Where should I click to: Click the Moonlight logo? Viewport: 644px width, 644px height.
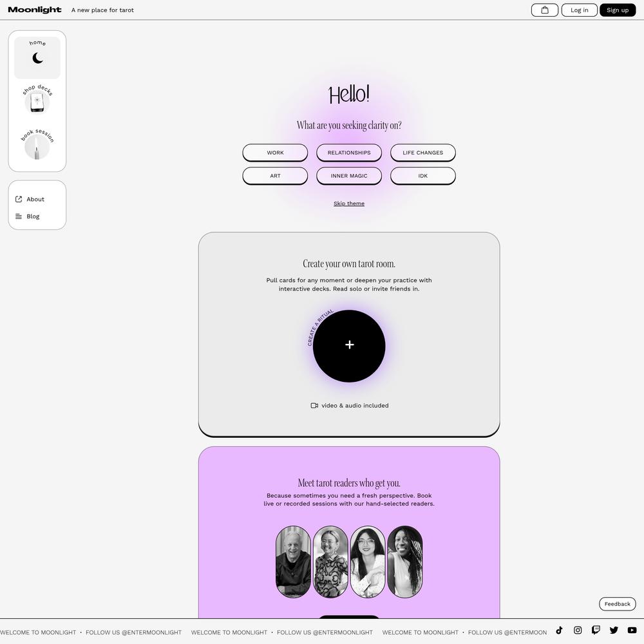[35, 10]
